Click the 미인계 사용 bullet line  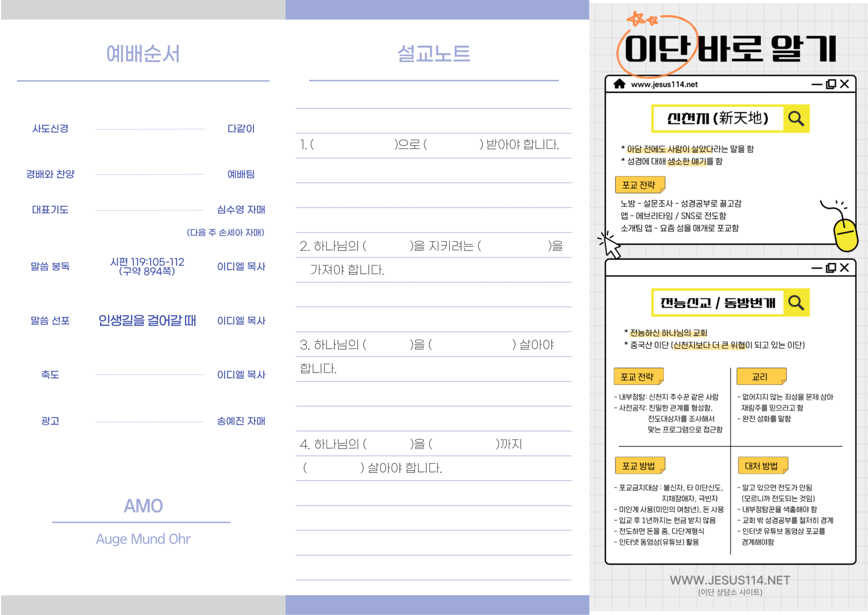(669, 509)
